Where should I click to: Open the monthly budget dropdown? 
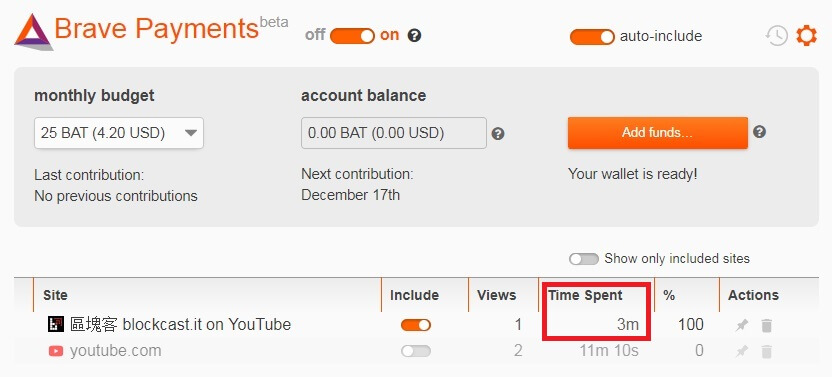119,133
